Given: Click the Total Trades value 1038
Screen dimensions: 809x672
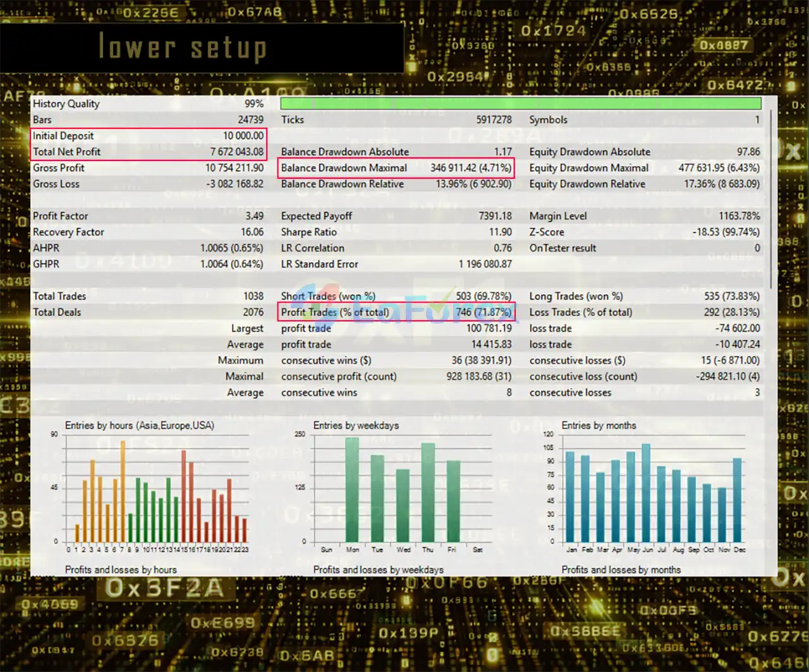Looking at the screenshot, I should tap(253, 296).
